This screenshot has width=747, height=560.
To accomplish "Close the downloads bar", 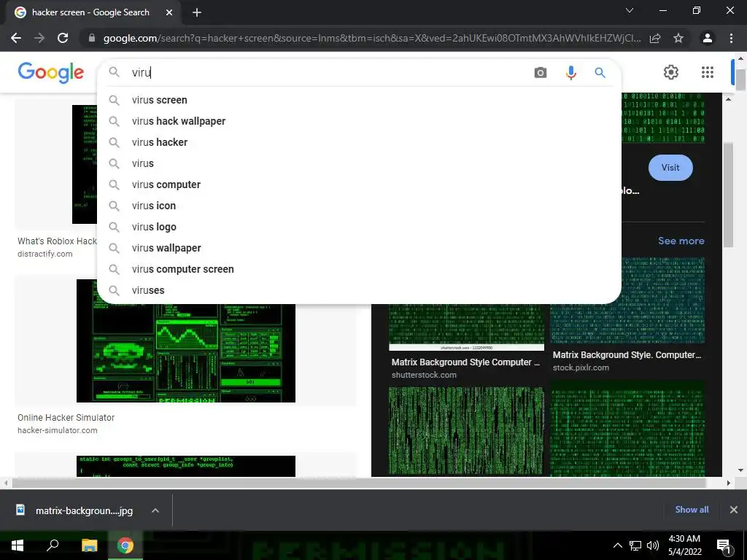I will click(x=734, y=510).
